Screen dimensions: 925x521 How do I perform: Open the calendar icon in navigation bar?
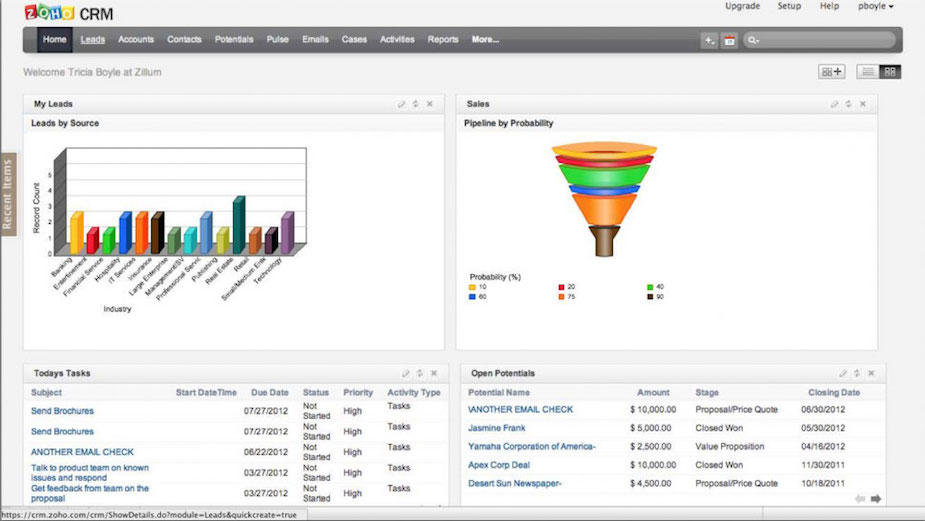729,40
